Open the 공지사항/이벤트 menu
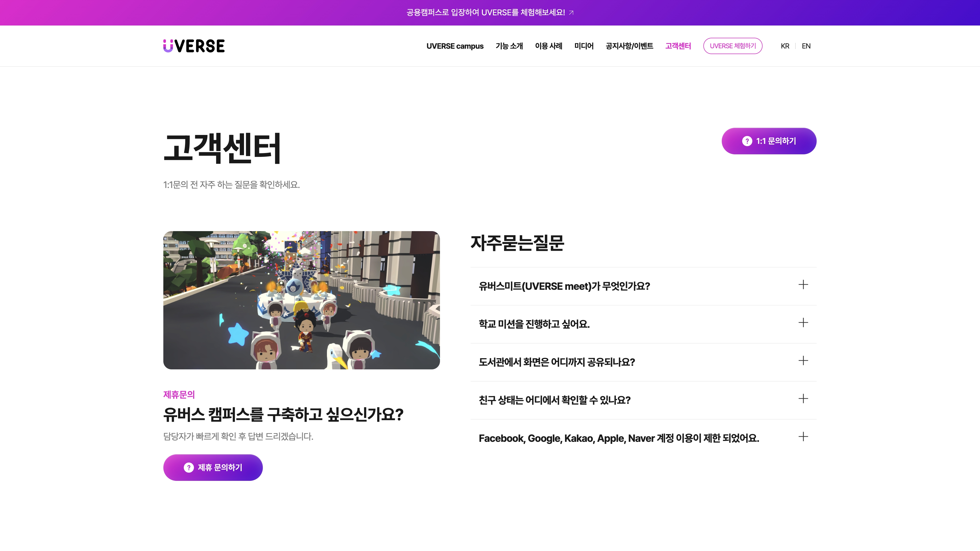 click(x=629, y=46)
